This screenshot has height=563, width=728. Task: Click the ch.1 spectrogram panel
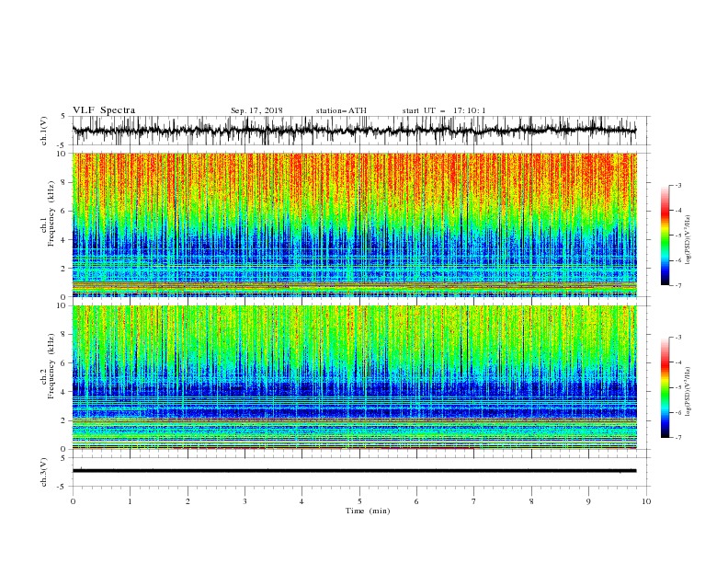[x=354, y=224]
